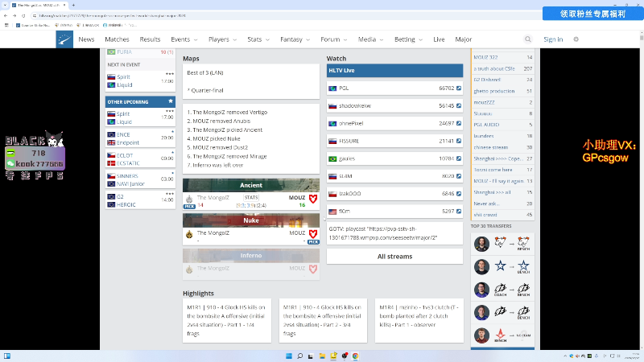The image size is (644, 362).
Task: Open the Results menu item
Action: tap(150, 39)
